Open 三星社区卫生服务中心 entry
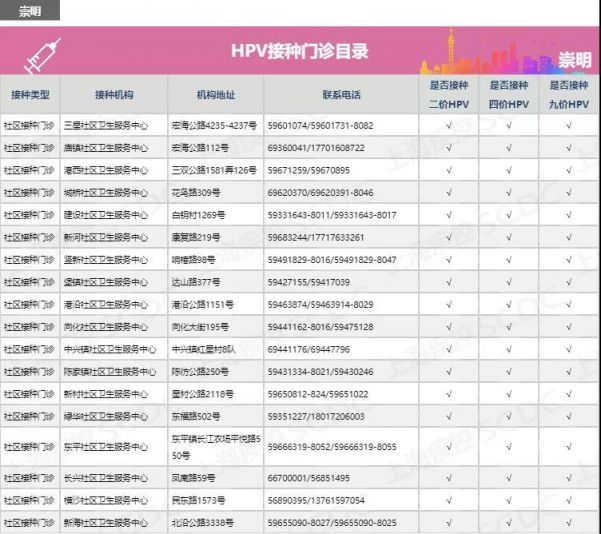Viewport: 601px width, 534px height. coord(106,126)
